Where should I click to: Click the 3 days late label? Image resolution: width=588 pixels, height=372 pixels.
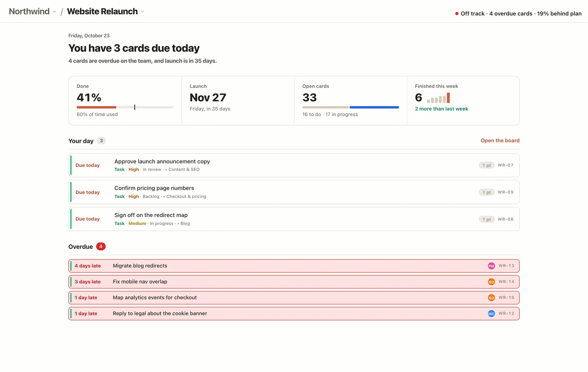pos(88,282)
